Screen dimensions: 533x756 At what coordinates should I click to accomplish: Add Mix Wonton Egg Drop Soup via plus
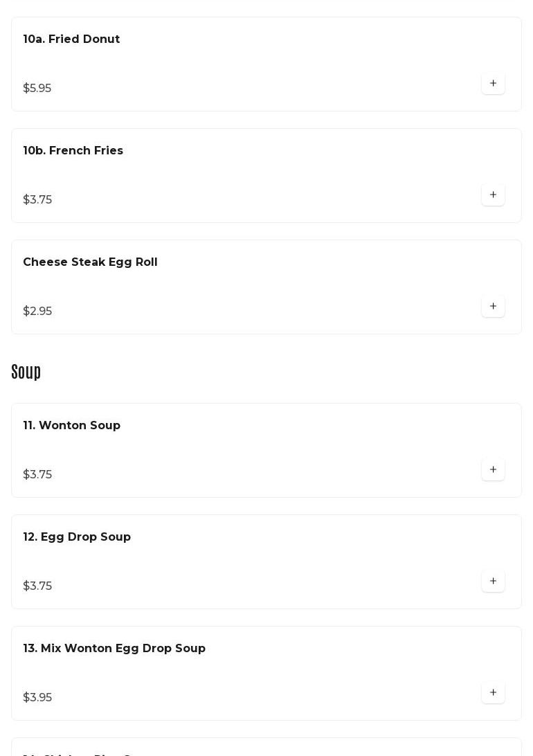[x=493, y=692]
